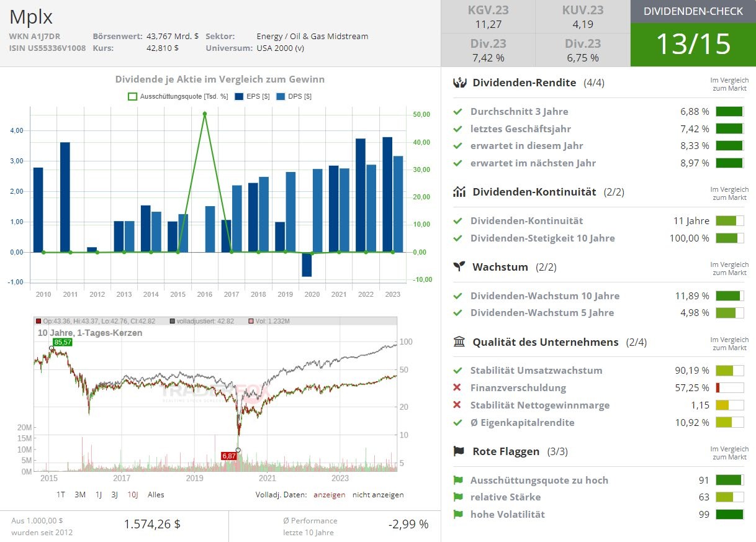Viewport: 756px width, 542px height.
Task: Click the 8,97 % next-year yield value
Action: click(x=695, y=163)
